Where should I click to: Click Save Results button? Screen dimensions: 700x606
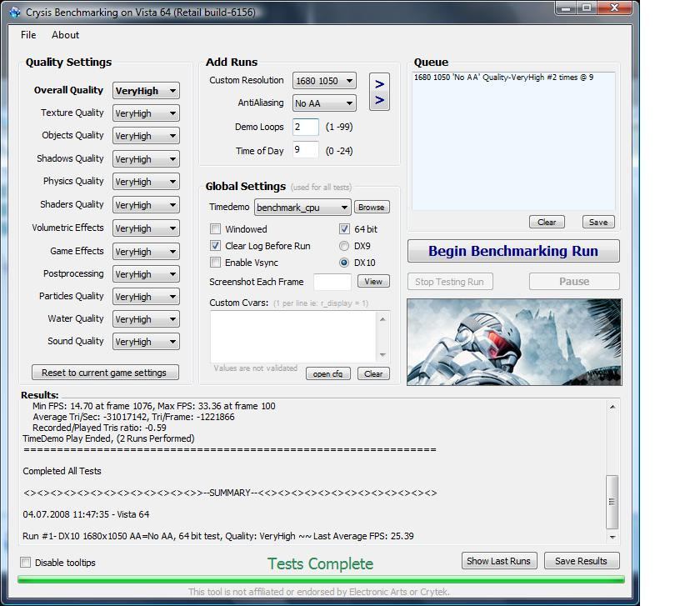pos(582,561)
